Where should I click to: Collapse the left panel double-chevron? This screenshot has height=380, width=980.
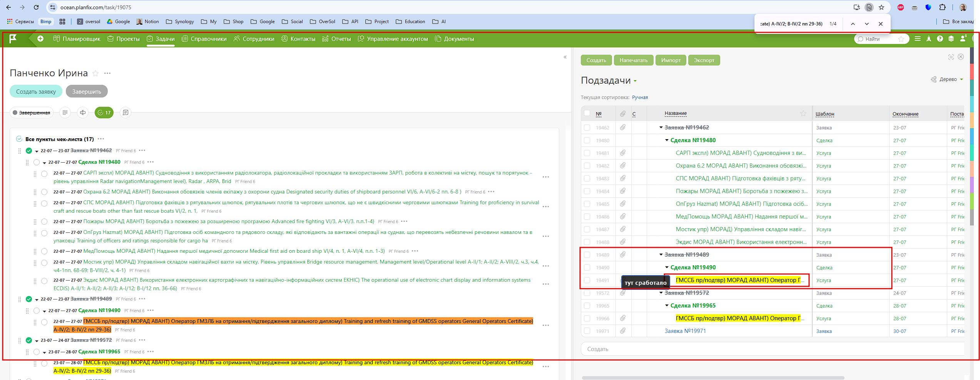click(x=565, y=57)
